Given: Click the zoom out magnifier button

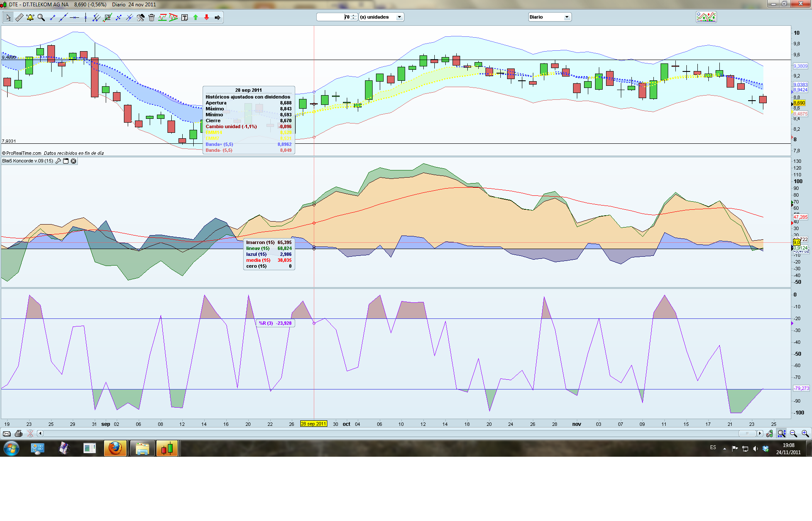Looking at the screenshot, I should (793, 433).
